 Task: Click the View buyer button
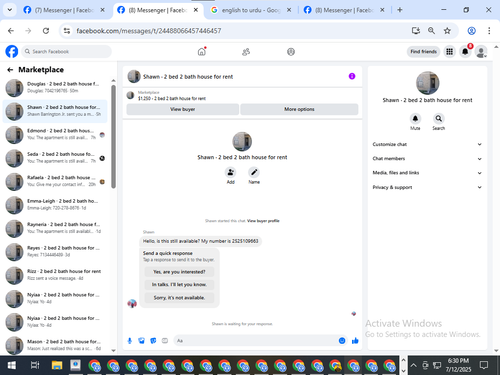coord(183,109)
